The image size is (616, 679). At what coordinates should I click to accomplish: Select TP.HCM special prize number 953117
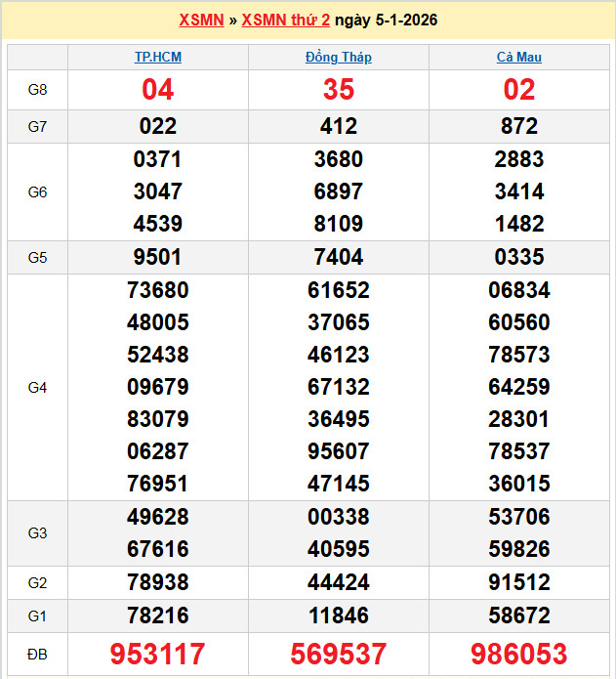[158, 654]
